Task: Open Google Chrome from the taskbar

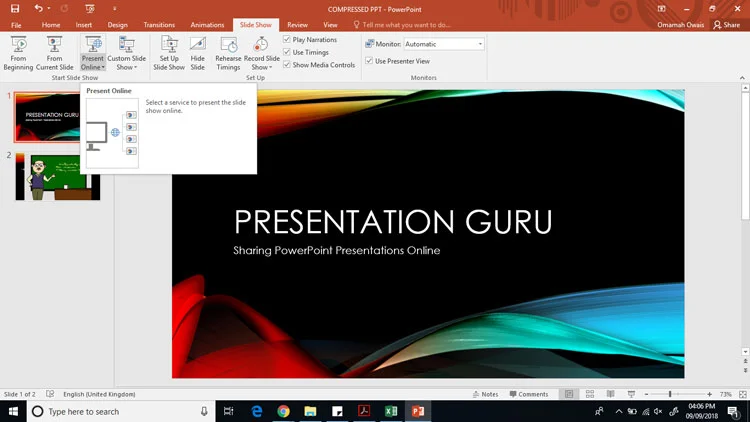Action: [x=284, y=411]
